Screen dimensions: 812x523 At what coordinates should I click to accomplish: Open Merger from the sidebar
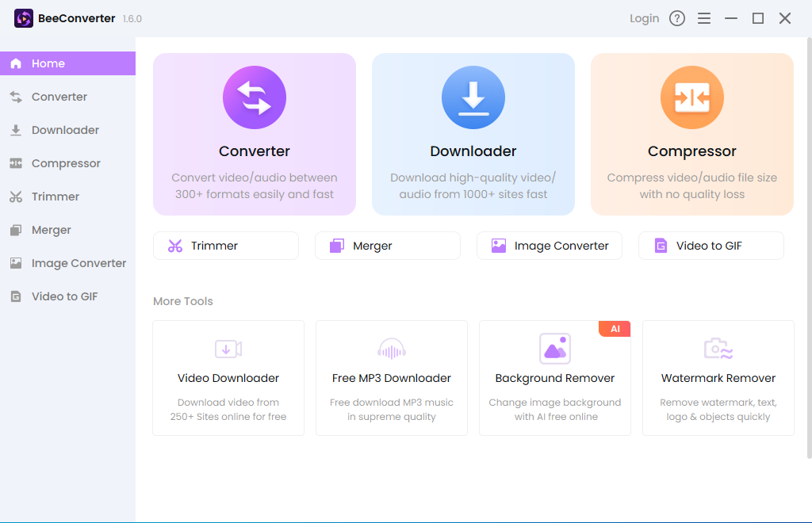point(68,230)
